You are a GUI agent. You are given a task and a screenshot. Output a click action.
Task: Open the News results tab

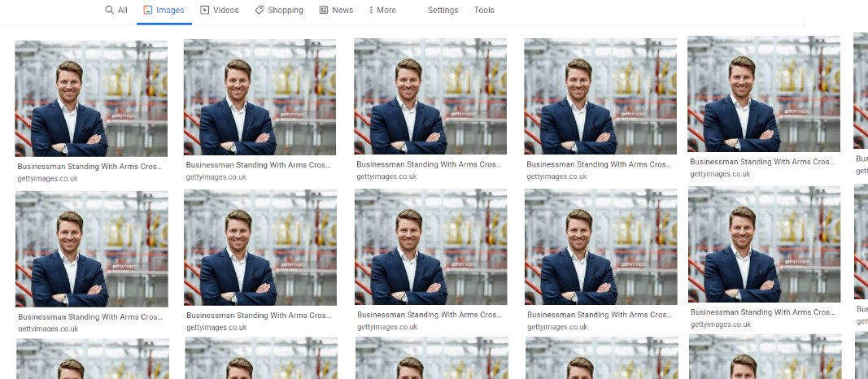[336, 10]
